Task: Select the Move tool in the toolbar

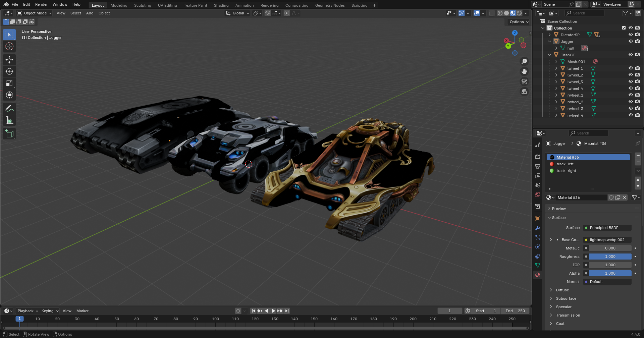Action: coord(9,60)
